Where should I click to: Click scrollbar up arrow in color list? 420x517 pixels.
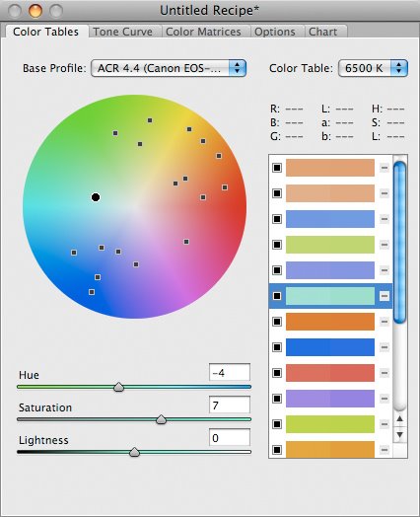click(x=400, y=419)
